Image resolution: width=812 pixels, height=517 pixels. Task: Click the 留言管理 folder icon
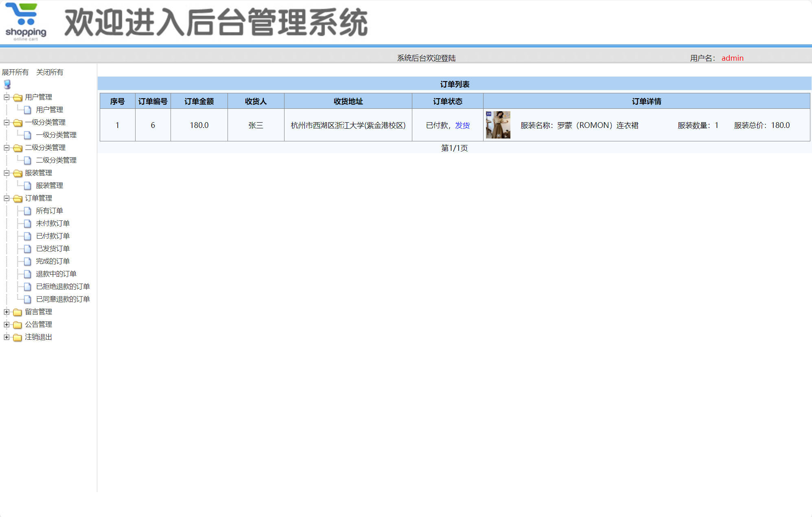pyautogui.click(x=17, y=312)
